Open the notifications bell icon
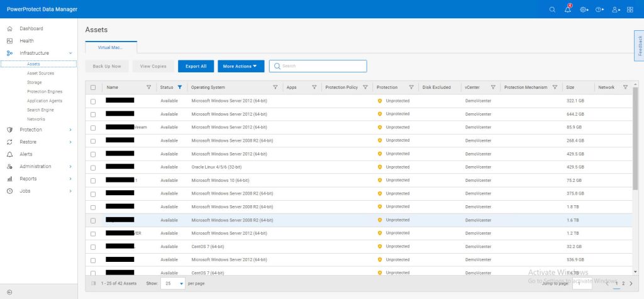Viewport: 644px width, 299px height. 568,9
